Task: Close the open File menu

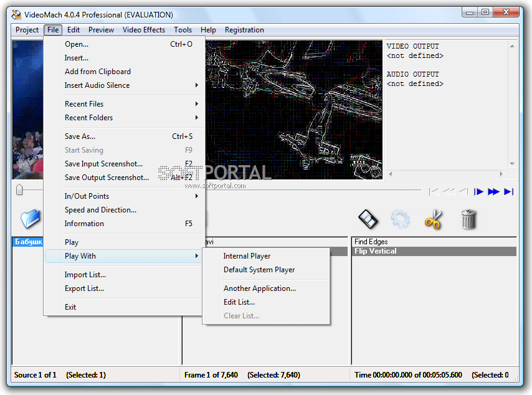Action: 53,30
